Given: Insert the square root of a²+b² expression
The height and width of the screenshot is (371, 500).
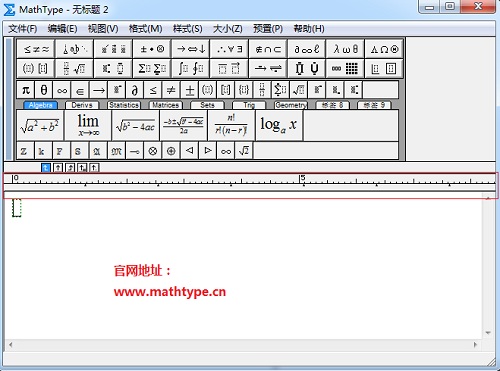Looking at the screenshot, I should 40,125.
